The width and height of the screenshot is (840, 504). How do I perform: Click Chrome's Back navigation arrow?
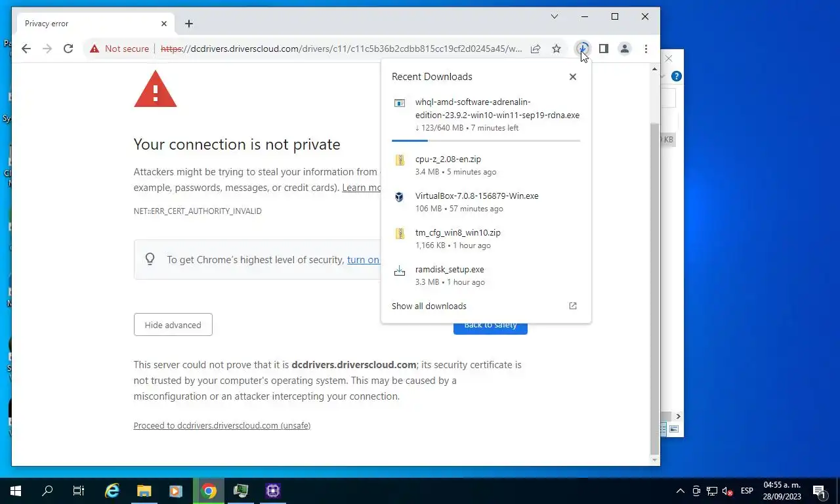[x=26, y=49]
